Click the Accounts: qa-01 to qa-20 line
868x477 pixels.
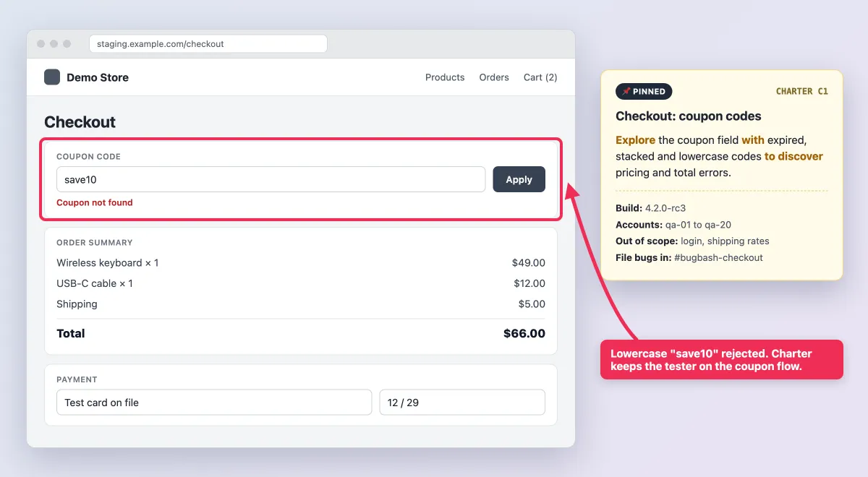click(673, 225)
